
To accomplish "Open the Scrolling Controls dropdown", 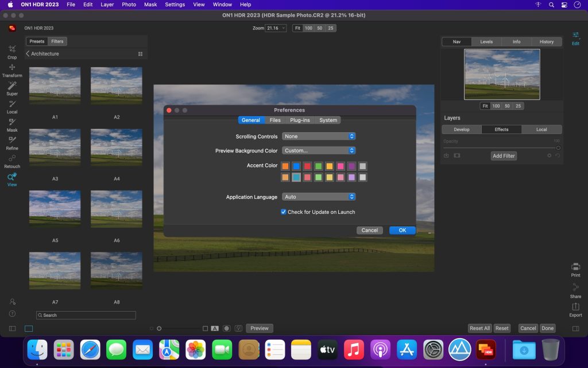I will tap(319, 136).
